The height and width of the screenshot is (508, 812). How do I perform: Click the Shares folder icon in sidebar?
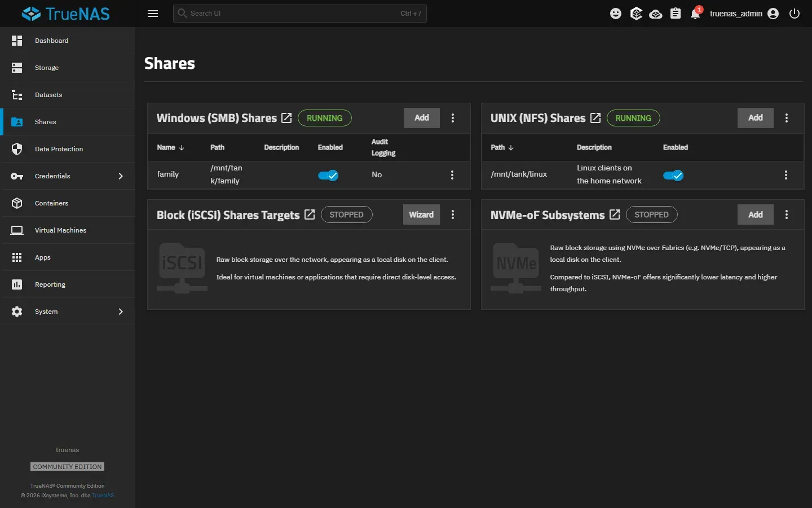tap(17, 122)
